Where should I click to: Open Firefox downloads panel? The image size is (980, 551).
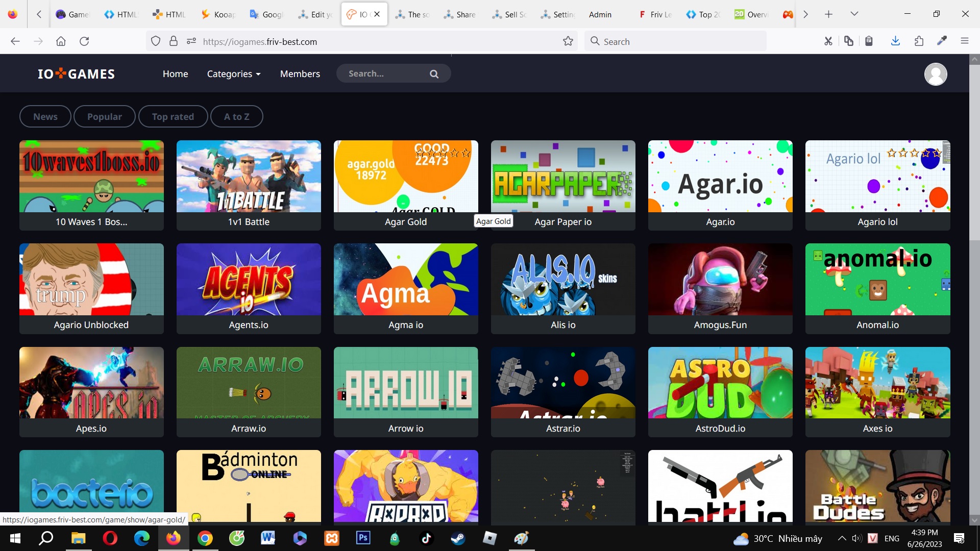click(x=895, y=41)
